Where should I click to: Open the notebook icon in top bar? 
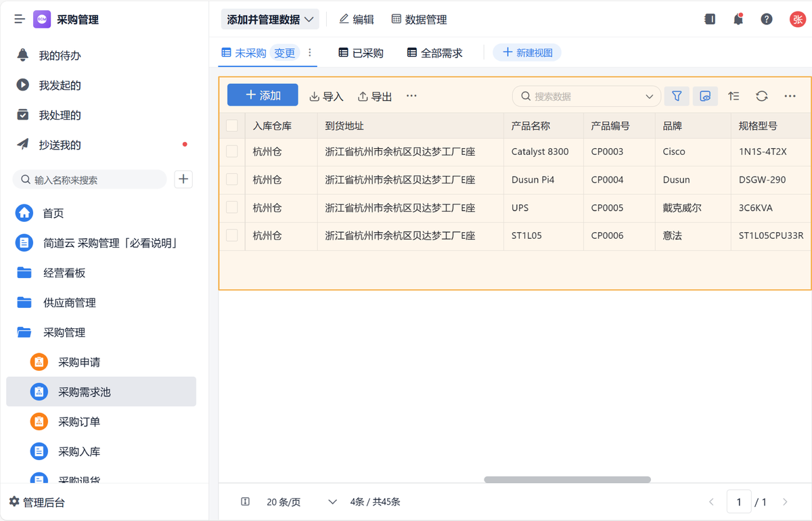tap(710, 19)
